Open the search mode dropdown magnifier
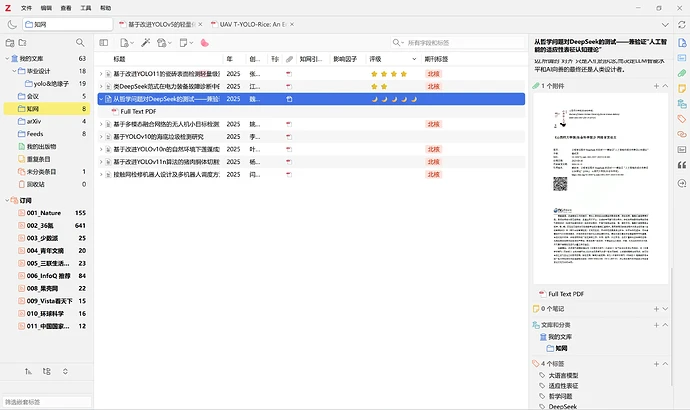The image size is (690, 410). [x=398, y=43]
